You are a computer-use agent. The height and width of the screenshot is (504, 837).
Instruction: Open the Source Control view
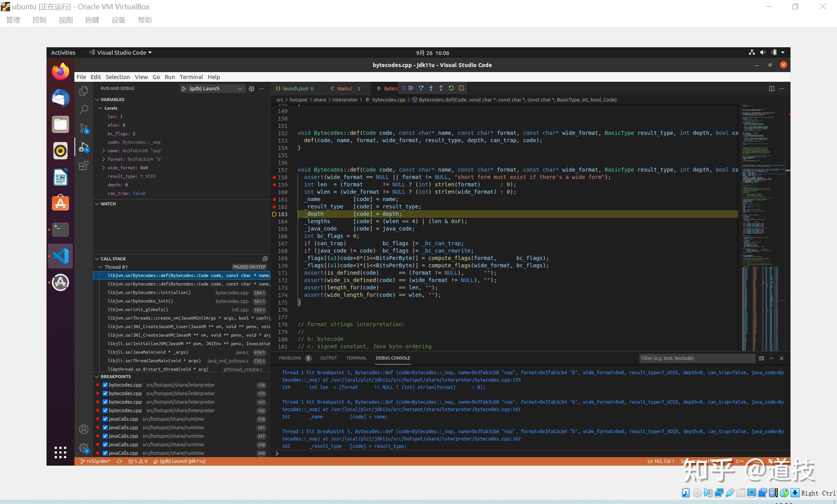83,128
